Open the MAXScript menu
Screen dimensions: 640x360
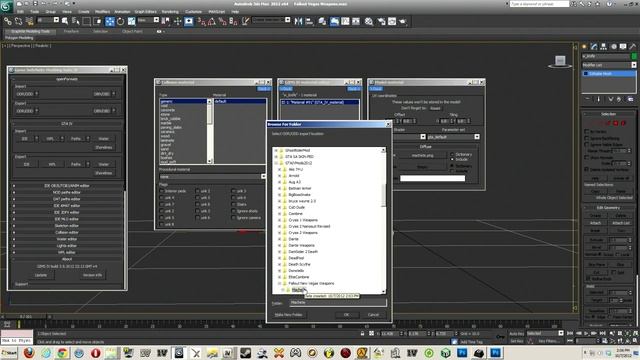(217, 12)
